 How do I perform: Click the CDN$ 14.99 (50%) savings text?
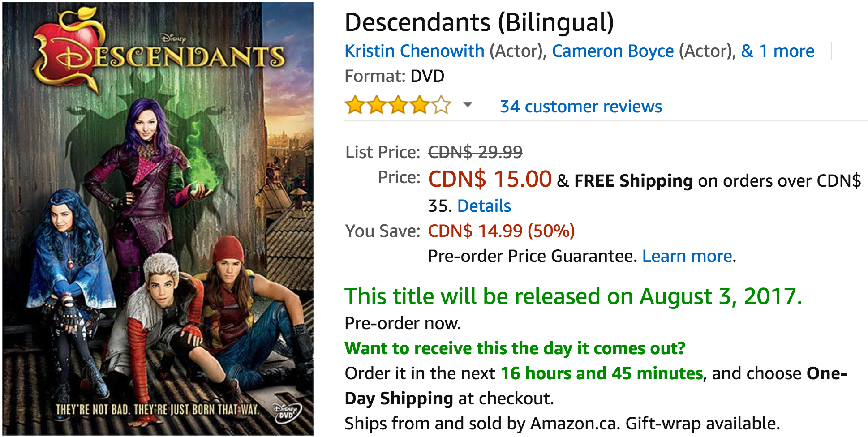(x=501, y=231)
